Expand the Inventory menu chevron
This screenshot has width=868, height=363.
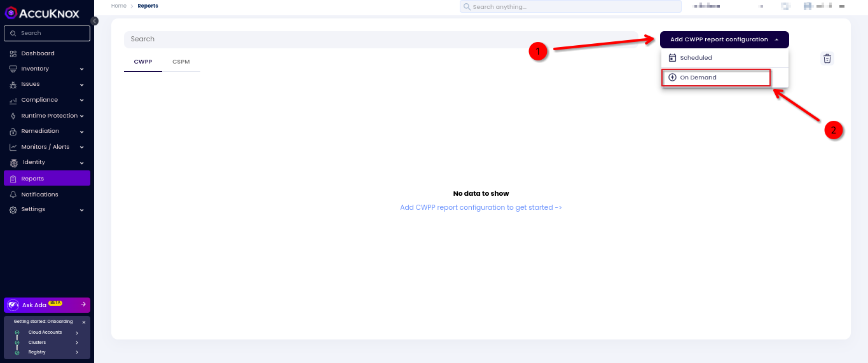pyautogui.click(x=82, y=69)
